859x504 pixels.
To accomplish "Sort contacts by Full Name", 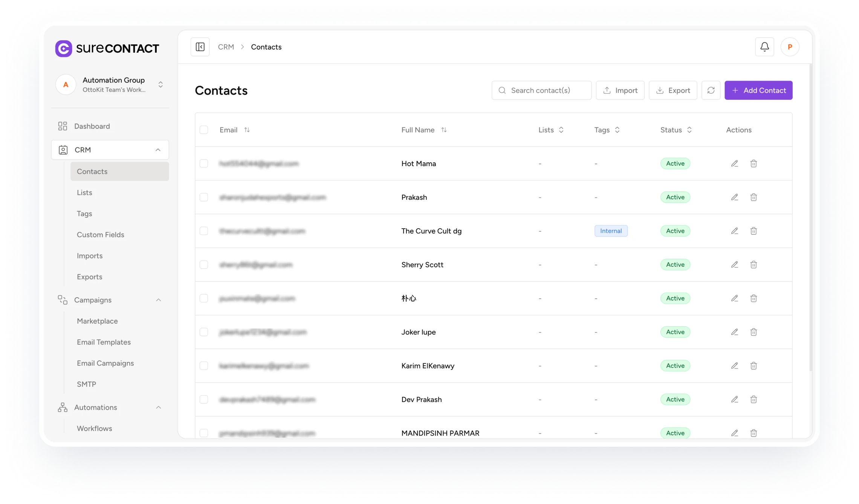I will click(444, 130).
